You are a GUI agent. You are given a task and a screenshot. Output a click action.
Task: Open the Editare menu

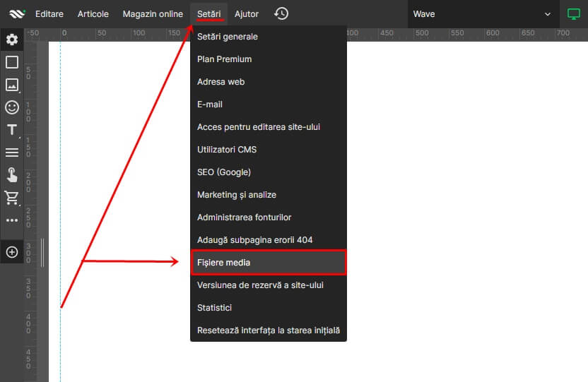click(49, 14)
